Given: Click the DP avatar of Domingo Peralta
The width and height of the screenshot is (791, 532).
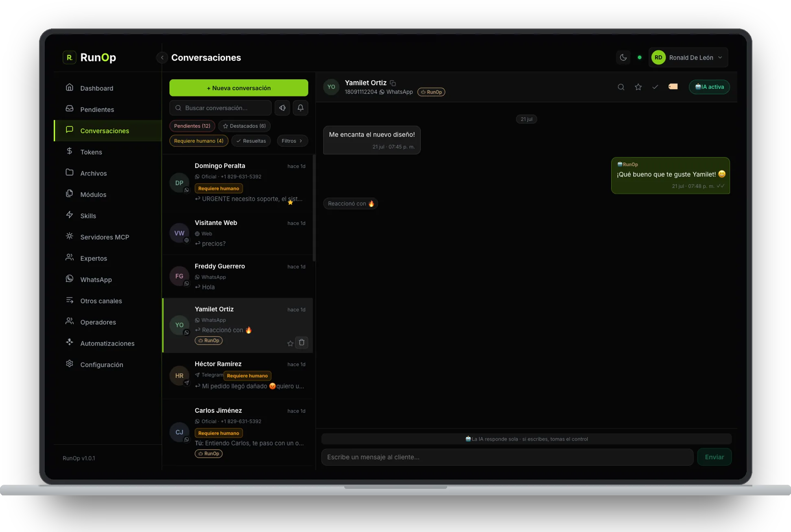Looking at the screenshot, I should 179,183.
